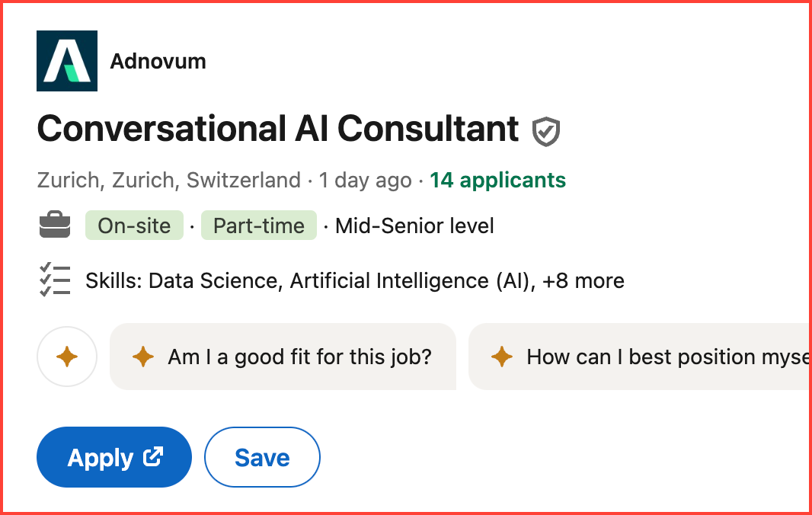Click the sparkle icon on the positioning prompt

pyautogui.click(x=504, y=356)
